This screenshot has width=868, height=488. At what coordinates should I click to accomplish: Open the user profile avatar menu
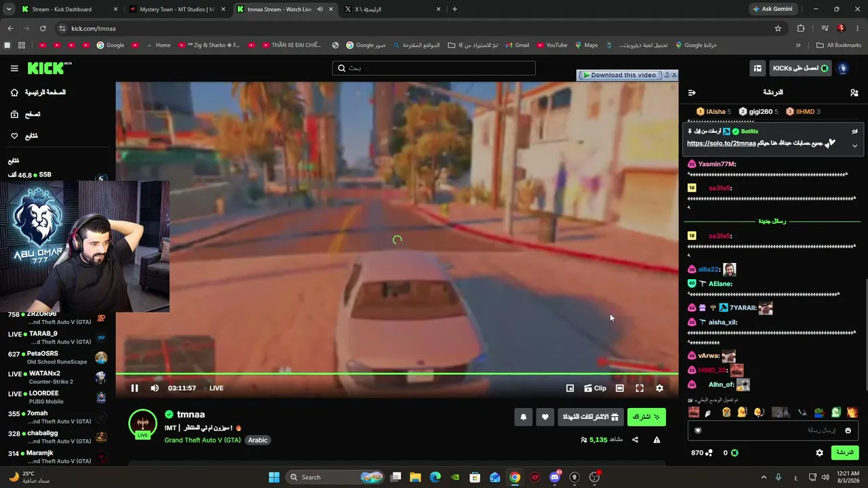coord(843,68)
